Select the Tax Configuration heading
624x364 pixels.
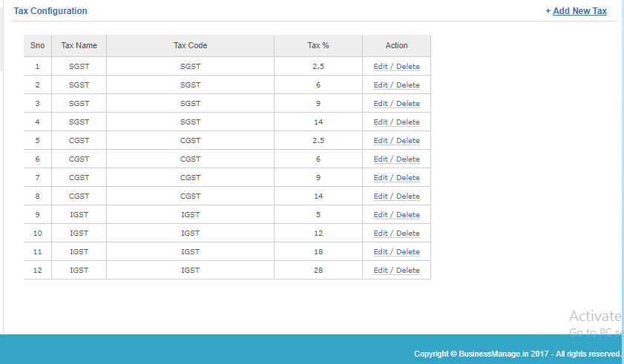[x=50, y=11]
